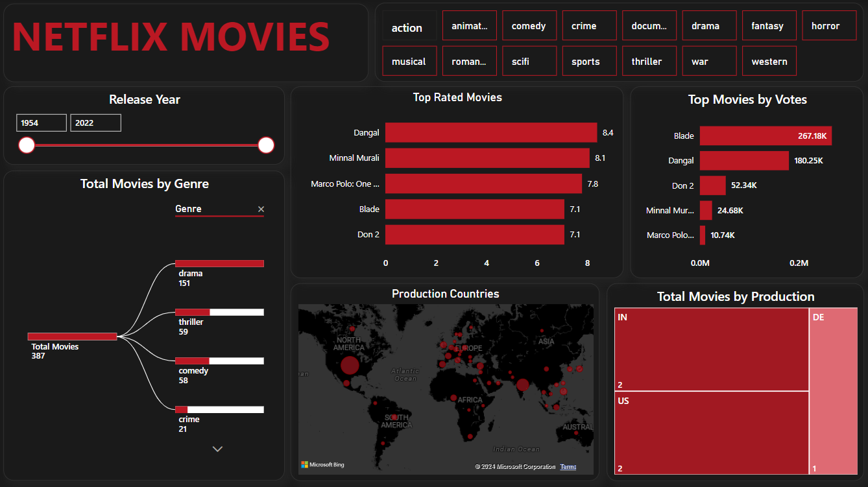
Task: Click the Total Movies root node bar
Action: coord(72,336)
